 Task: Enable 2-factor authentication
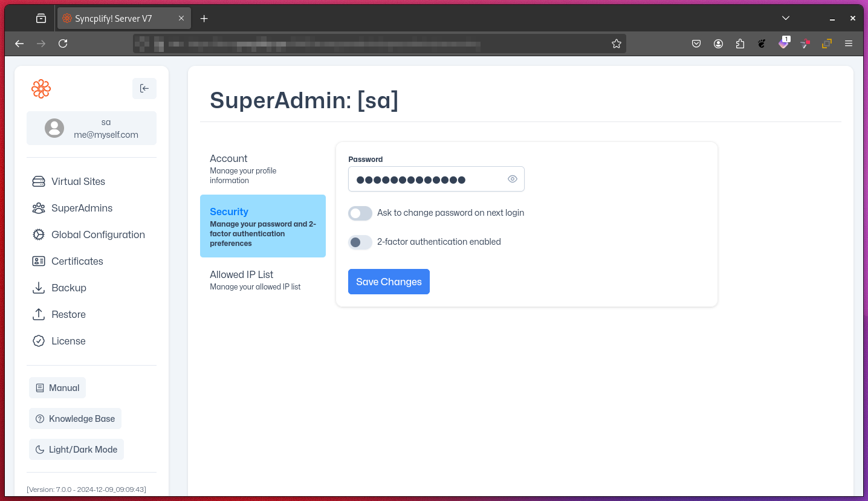(360, 242)
